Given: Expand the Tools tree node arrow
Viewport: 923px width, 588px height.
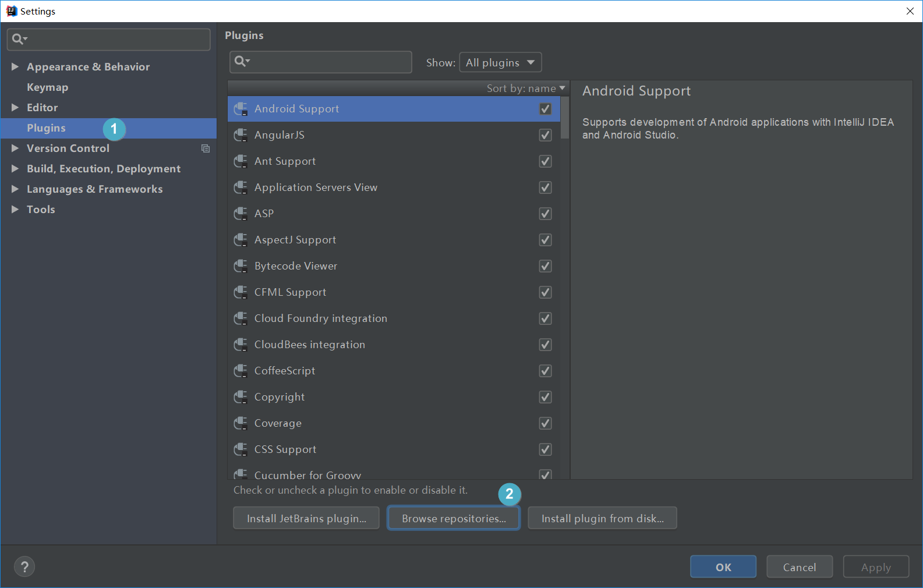Looking at the screenshot, I should tap(15, 210).
